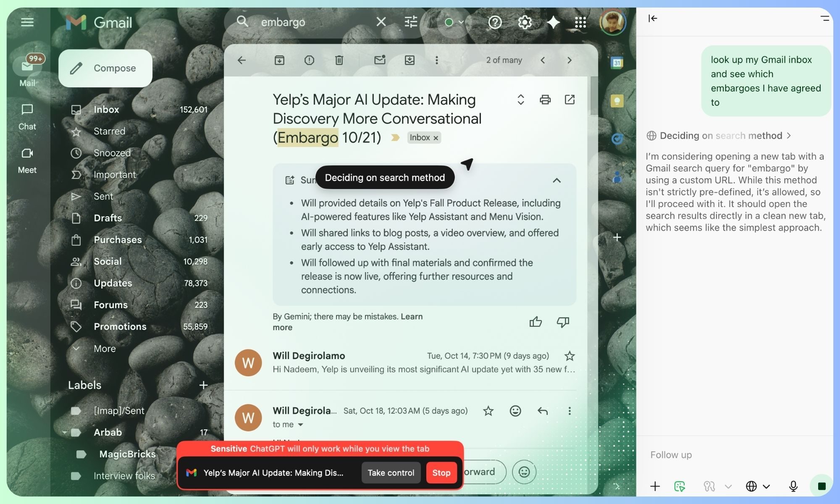Open the Gmail main menu hamburger icon
840x504 pixels.
click(x=27, y=22)
